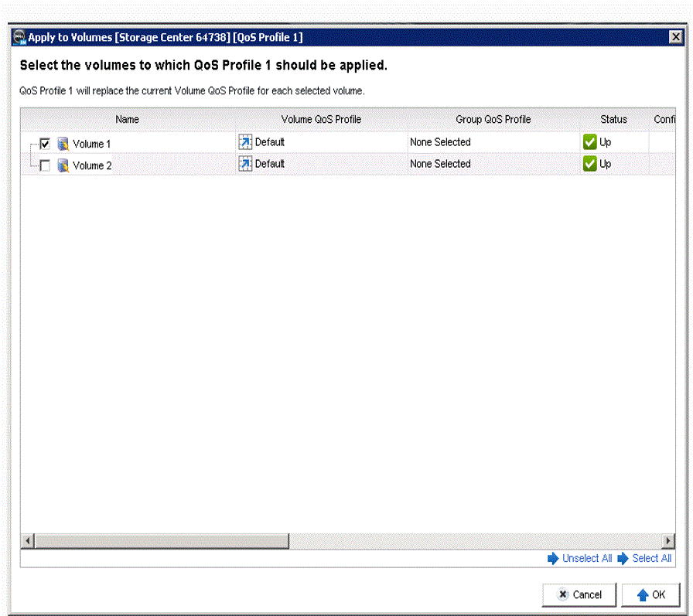693x616 pixels.
Task: Uncheck the Volume 1 checkbox
Action: pos(45,144)
